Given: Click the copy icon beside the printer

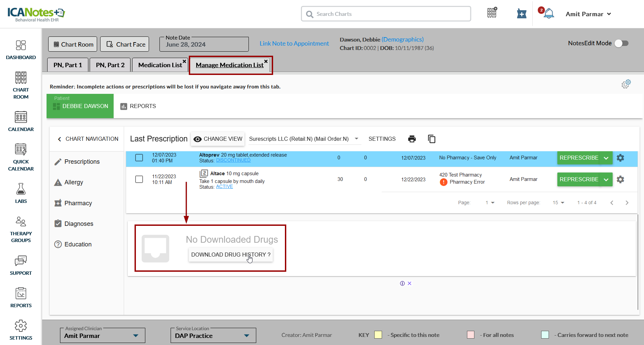Looking at the screenshot, I should coord(432,139).
